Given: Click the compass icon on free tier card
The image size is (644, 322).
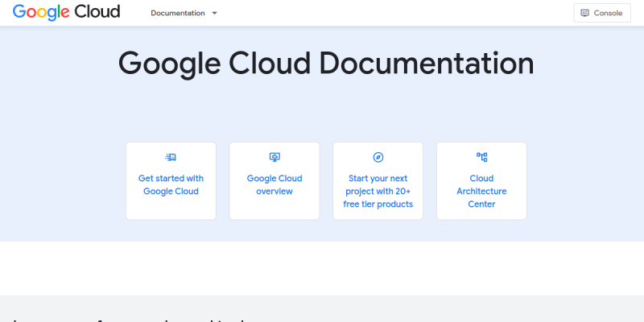Looking at the screenshot, I should [378, 157].
